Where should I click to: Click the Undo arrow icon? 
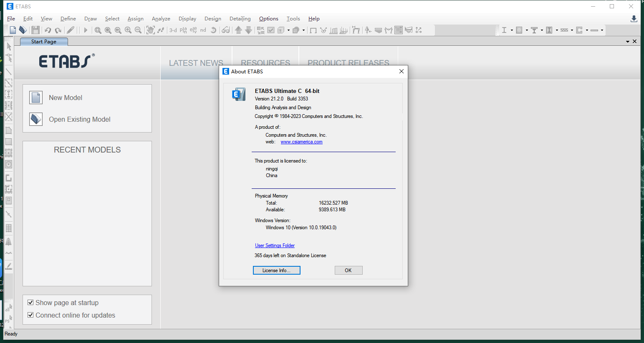click(x=48, y=30)
